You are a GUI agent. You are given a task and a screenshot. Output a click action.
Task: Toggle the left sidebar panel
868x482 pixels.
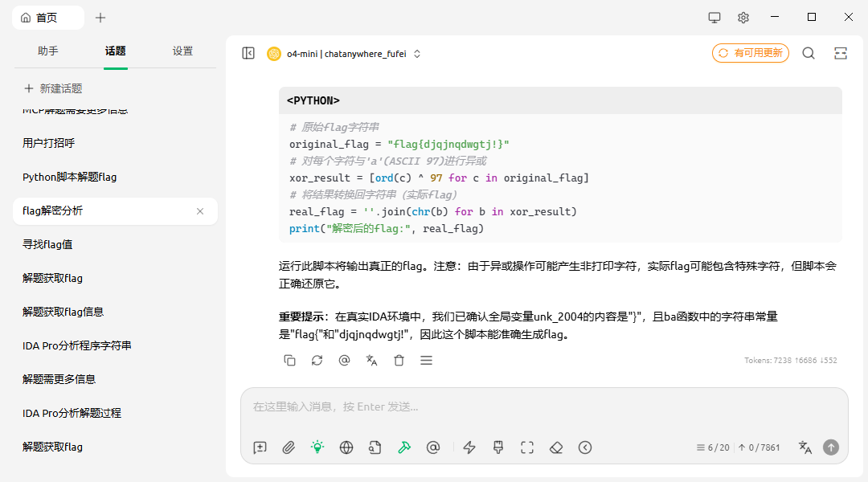(248, 53)
